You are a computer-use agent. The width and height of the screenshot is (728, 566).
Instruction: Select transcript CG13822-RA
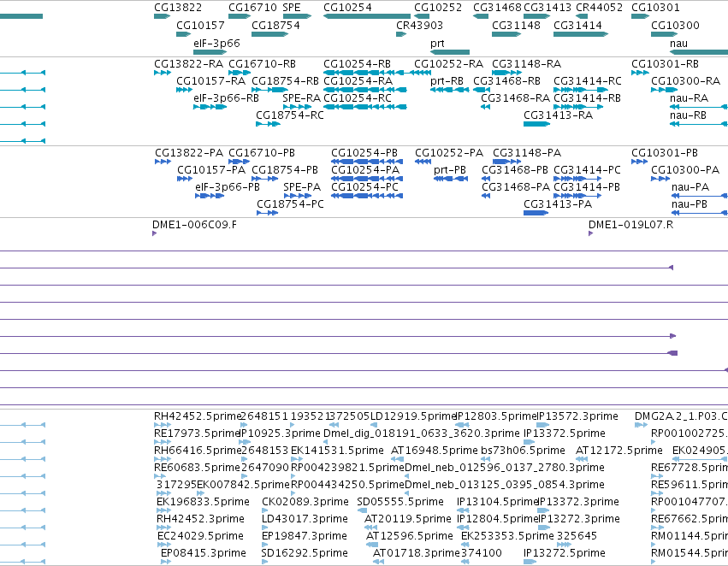163,73
